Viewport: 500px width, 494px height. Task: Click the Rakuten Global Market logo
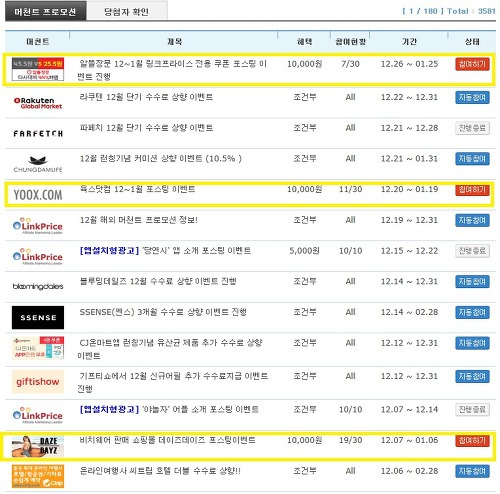click(38, 103)
